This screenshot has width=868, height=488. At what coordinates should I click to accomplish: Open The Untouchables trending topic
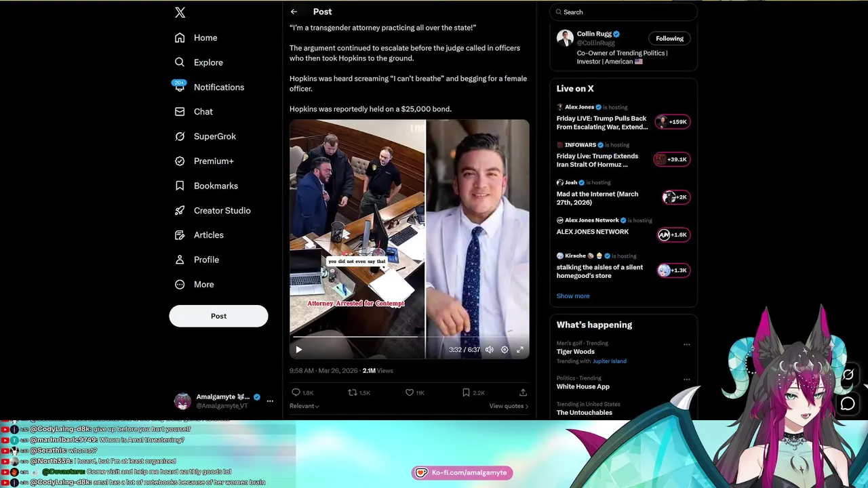point(584,413)
